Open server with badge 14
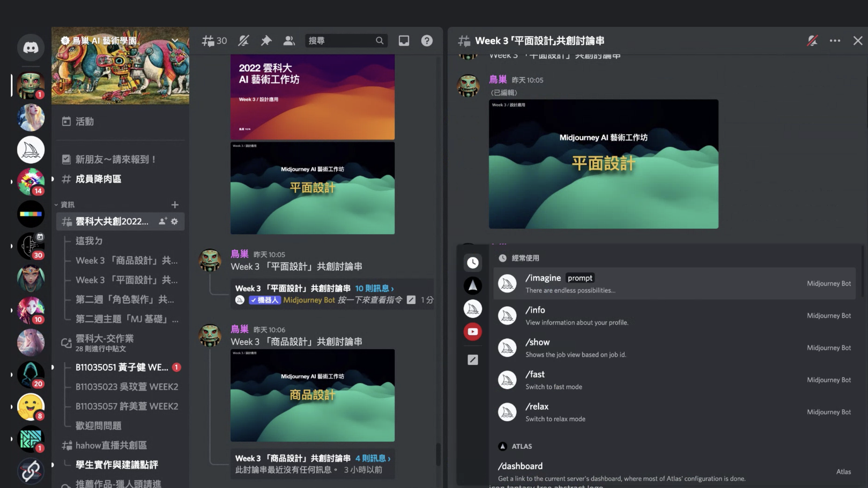868x488 pixels. point(31,182)
